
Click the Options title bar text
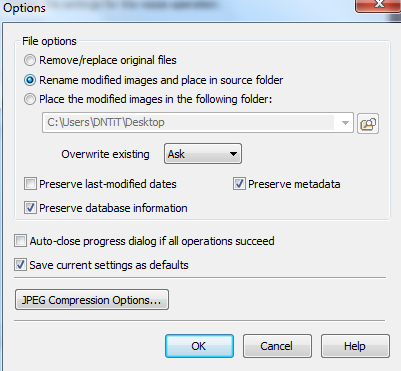click(24, 8)
